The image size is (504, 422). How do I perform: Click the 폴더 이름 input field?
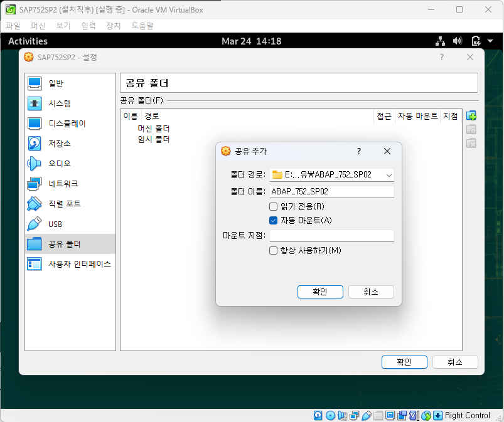point(332,192)
